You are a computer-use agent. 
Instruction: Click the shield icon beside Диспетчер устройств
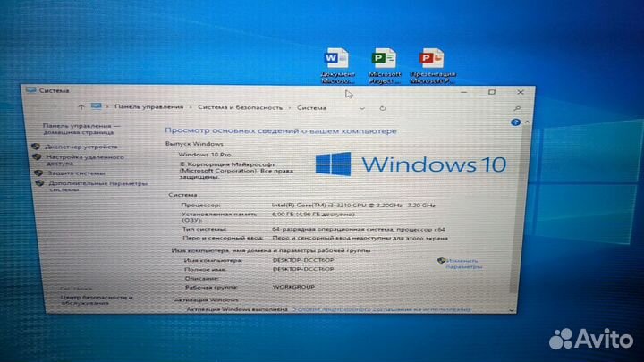point(37,146)
